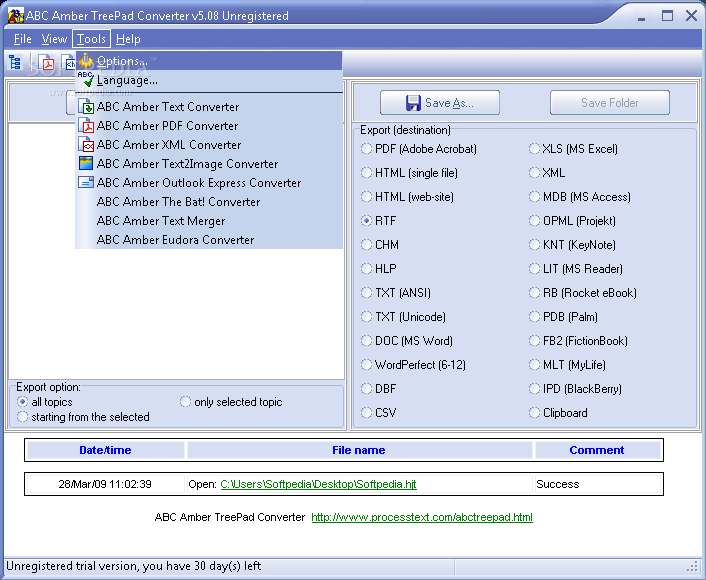Select IPD (BlackBerry) export format
The width and height of the screenshot is (706, 580).
575,389
